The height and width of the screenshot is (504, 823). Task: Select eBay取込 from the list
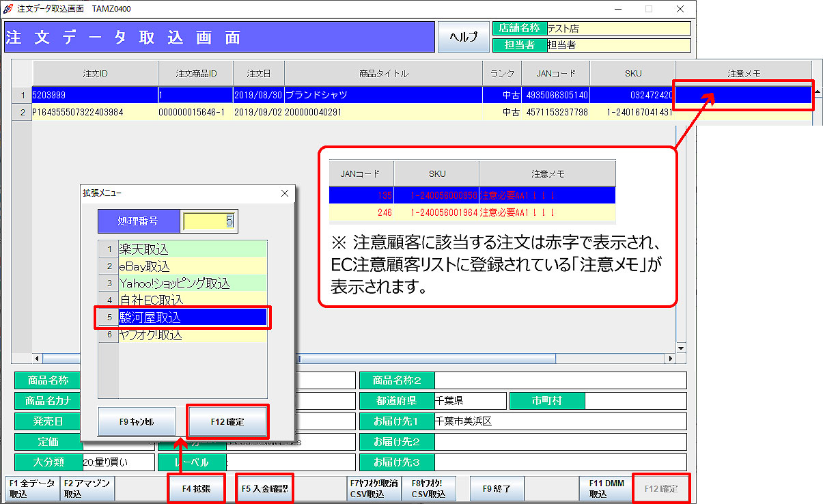192,266
